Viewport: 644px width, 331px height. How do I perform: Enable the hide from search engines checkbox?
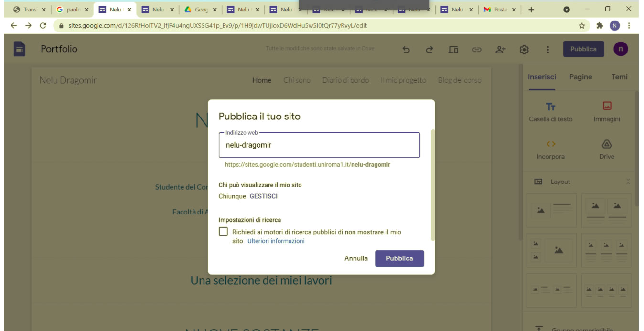coord(224,232)
